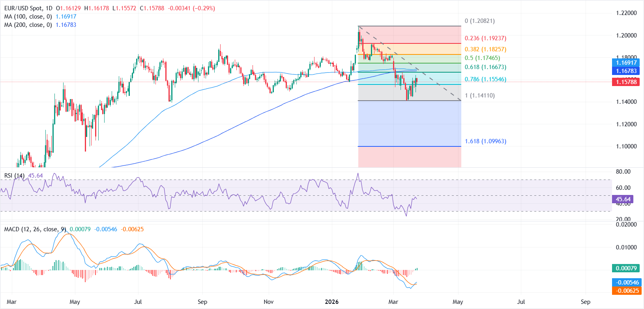Click the dark blue 1.16783 MA price tag
Screen dimensions: 644x309
click(x=627, y=71)
